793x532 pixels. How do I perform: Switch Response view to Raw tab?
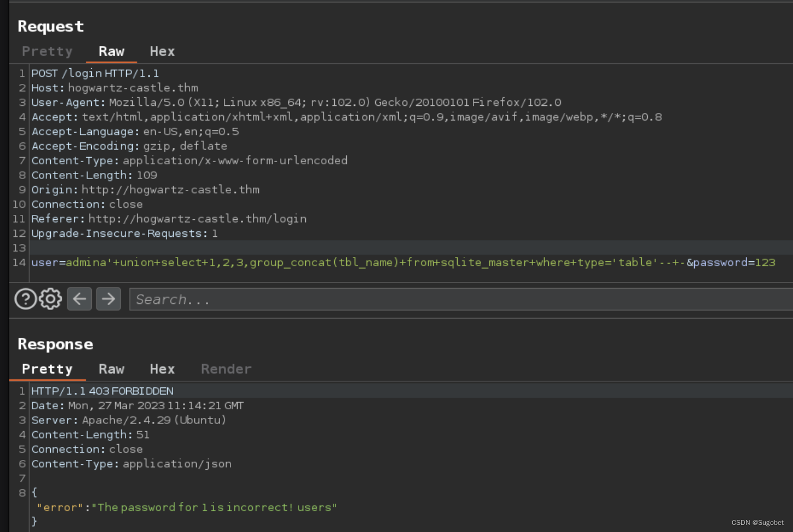pos(111,369)
